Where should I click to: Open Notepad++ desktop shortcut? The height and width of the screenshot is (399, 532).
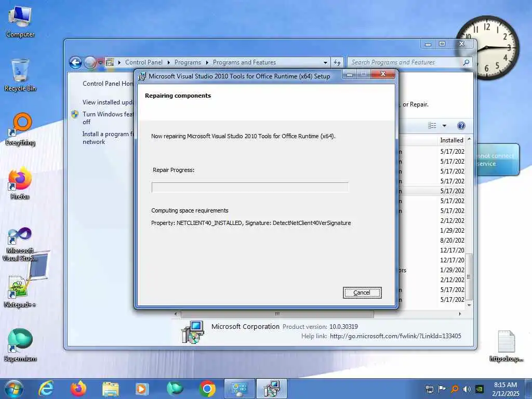point(20,291)
